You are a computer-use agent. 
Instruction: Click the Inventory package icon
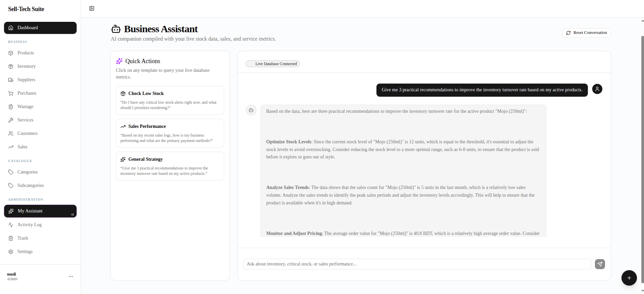click(x=11, y=66)
